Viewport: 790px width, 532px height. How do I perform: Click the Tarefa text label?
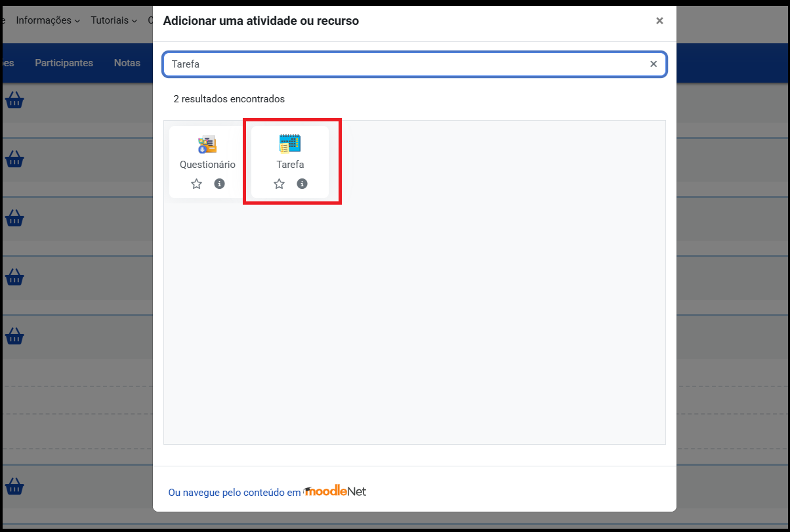pos(290,165)
